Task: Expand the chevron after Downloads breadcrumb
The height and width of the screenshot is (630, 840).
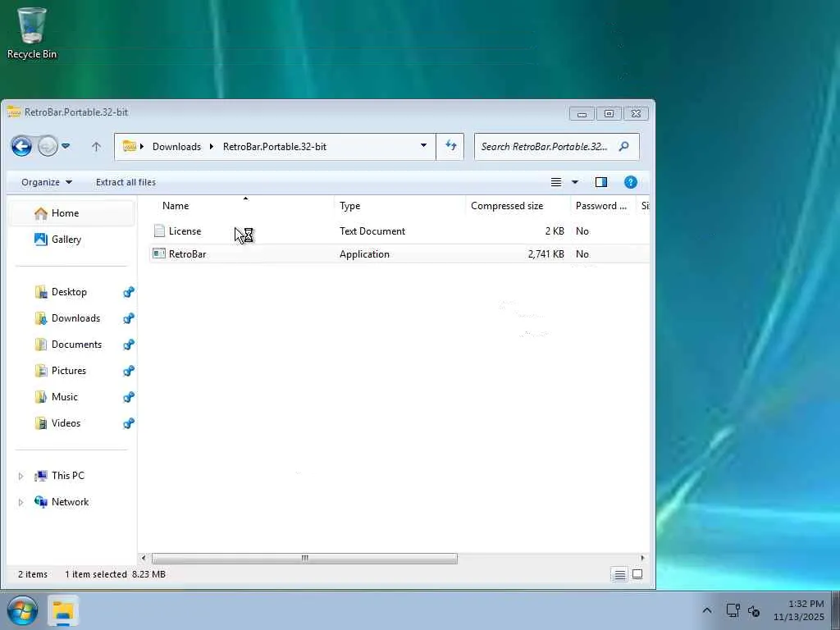Action: (x=212, y=146)
